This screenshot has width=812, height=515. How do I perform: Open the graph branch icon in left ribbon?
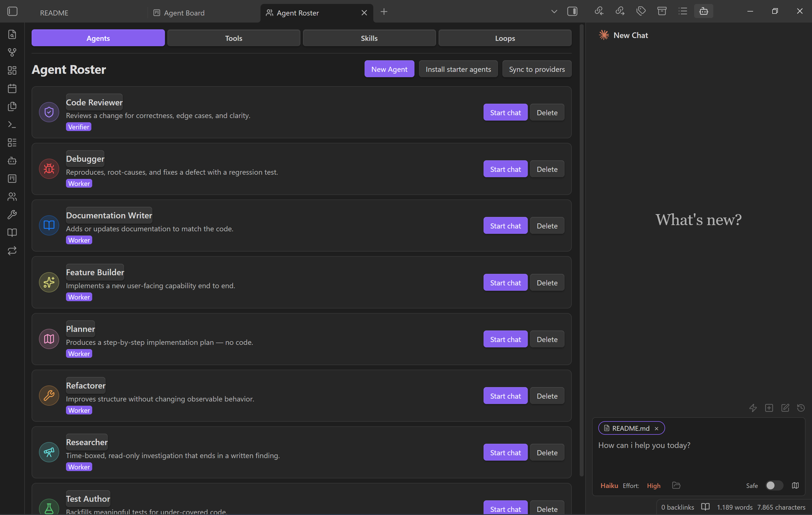pos(12,52)
